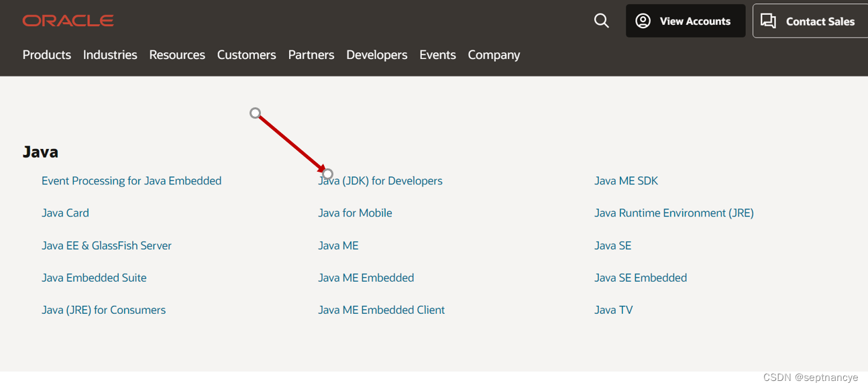
Task: Click the Oracle logo
Action: coord(68,20)
